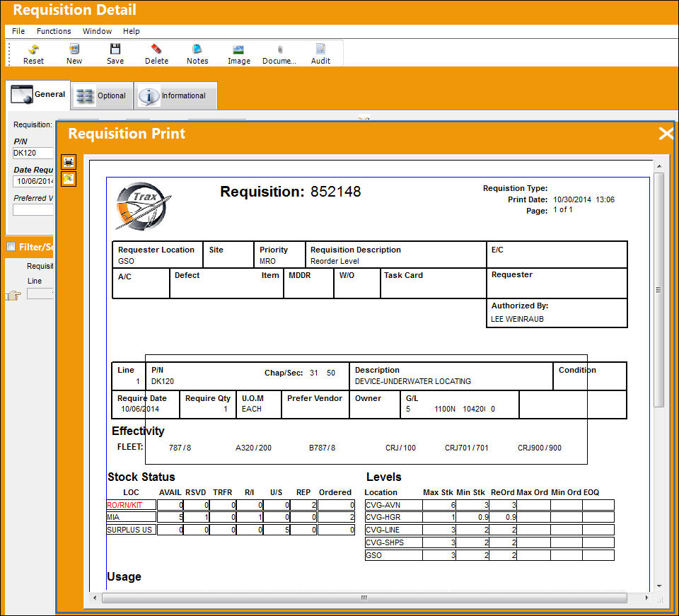Click the CVG-HGR levels location cell
Viewport: 679px width, 616px height.
tap(394, 517)
